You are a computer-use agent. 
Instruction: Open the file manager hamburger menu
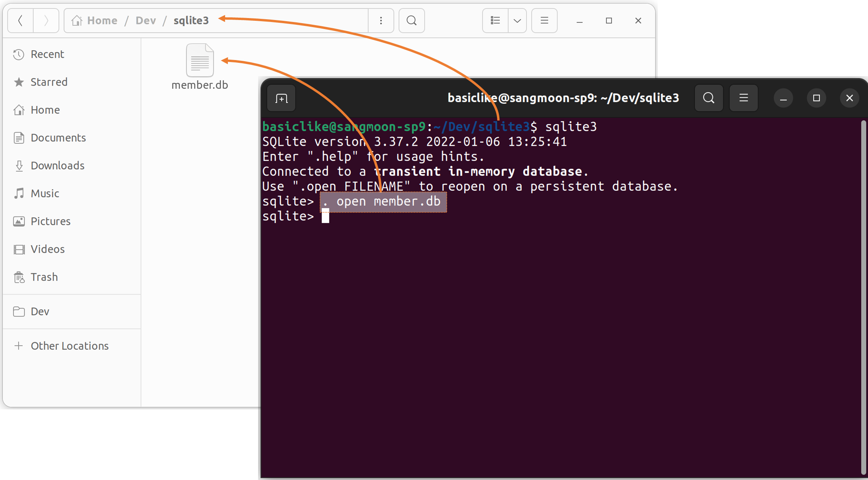pos(544,20)
